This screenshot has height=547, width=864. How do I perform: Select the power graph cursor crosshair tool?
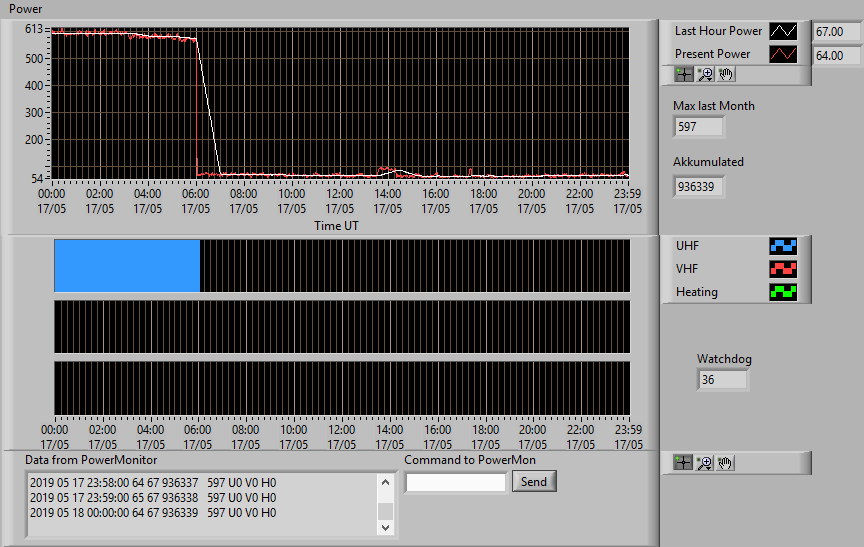pos(684,74)
